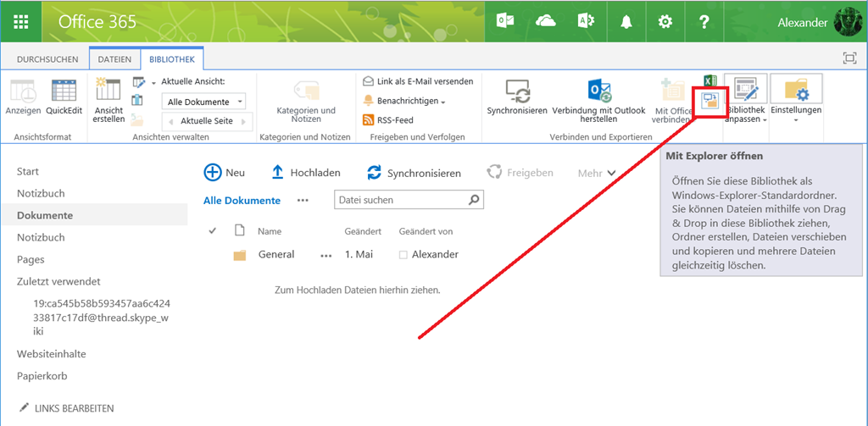The height and width of the screenshot is (426, 868).
Task: Open the skype_wiki recent item link
Action: (x=102, y=318)
